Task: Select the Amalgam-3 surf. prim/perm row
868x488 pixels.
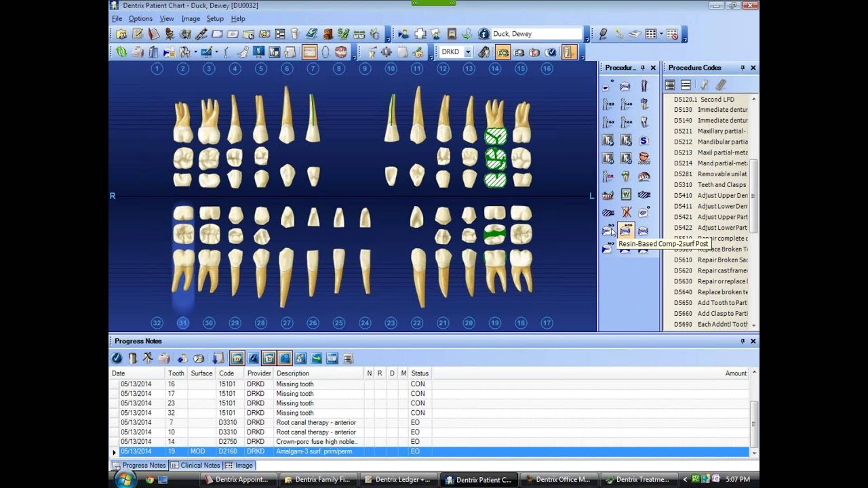Action: (434, 451)
